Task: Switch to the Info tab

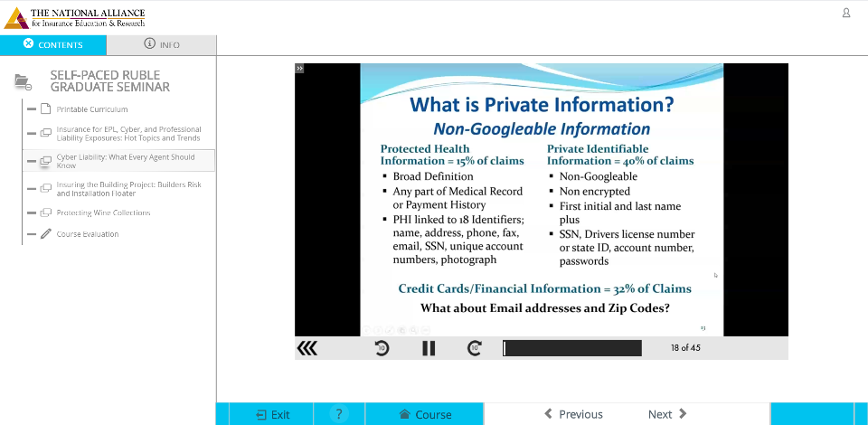Action: tap(163, 44)
